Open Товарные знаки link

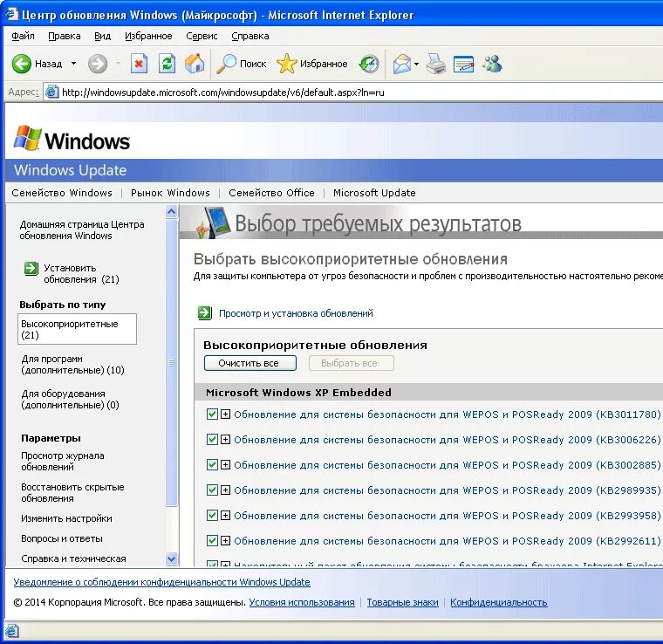[402, 602]
